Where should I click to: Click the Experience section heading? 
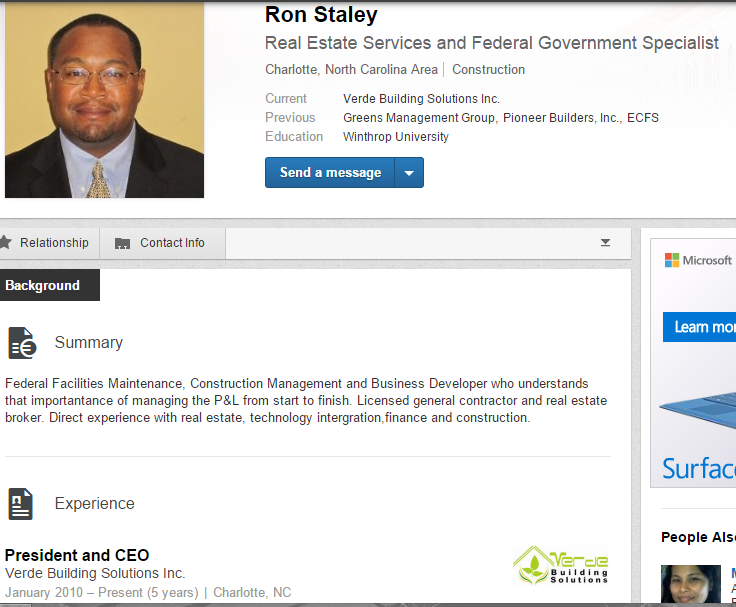[94, 504]
